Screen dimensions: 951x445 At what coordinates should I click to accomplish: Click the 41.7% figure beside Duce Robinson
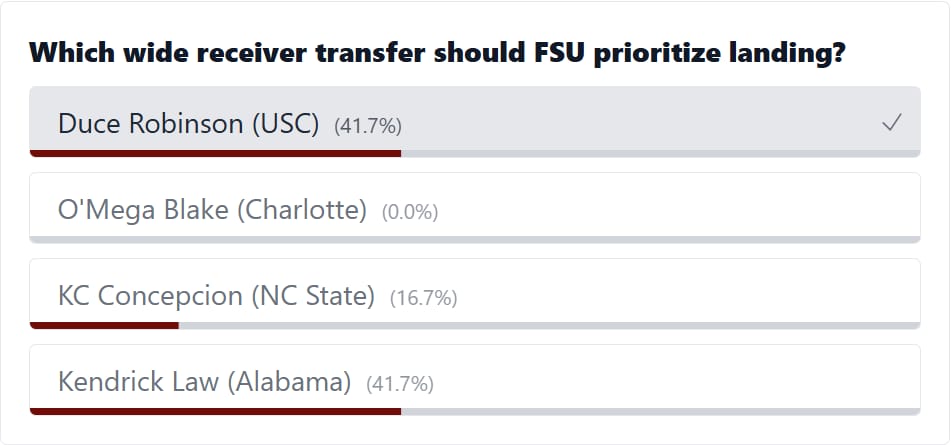368,125
